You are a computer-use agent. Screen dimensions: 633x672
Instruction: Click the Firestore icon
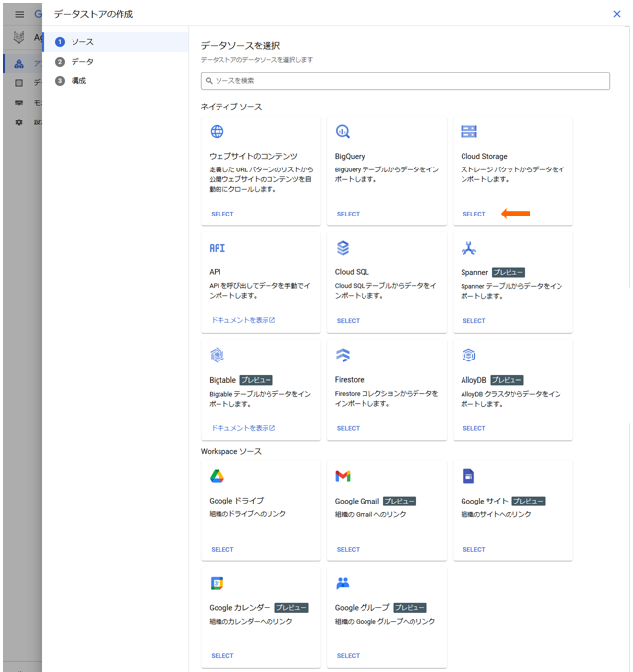pos(343,355)
